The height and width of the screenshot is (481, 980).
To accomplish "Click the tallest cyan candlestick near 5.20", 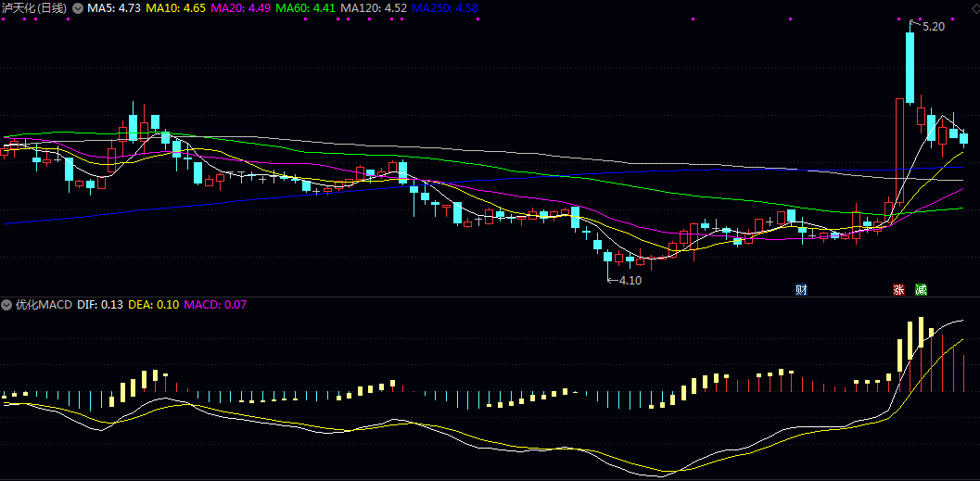I will [x=910, y=67].
